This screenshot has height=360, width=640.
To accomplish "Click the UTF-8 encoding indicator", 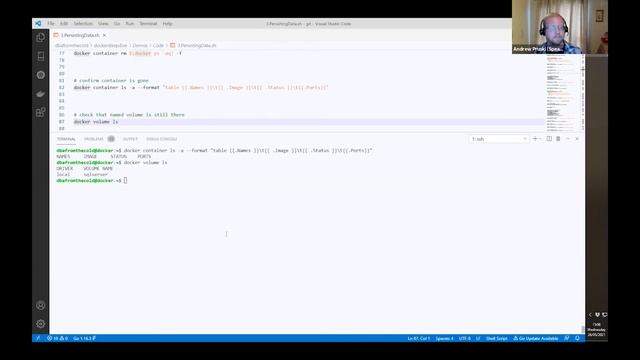I will coord(464,338).
